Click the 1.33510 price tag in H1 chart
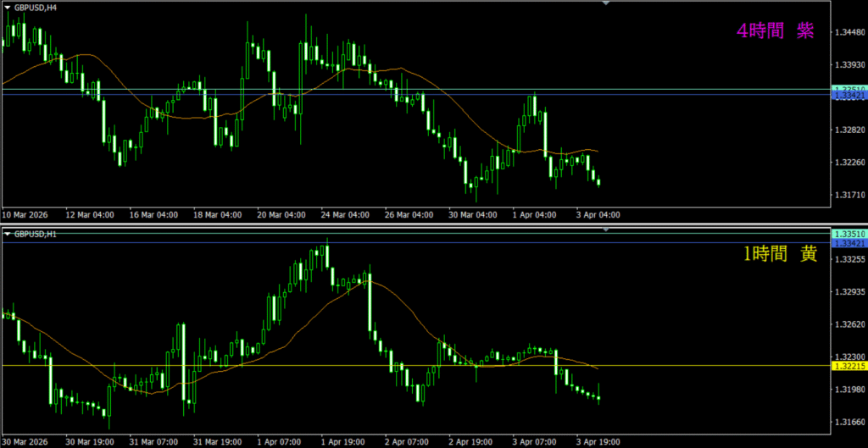The height and width of the screenshot is (448, 868). click(849, 234)
